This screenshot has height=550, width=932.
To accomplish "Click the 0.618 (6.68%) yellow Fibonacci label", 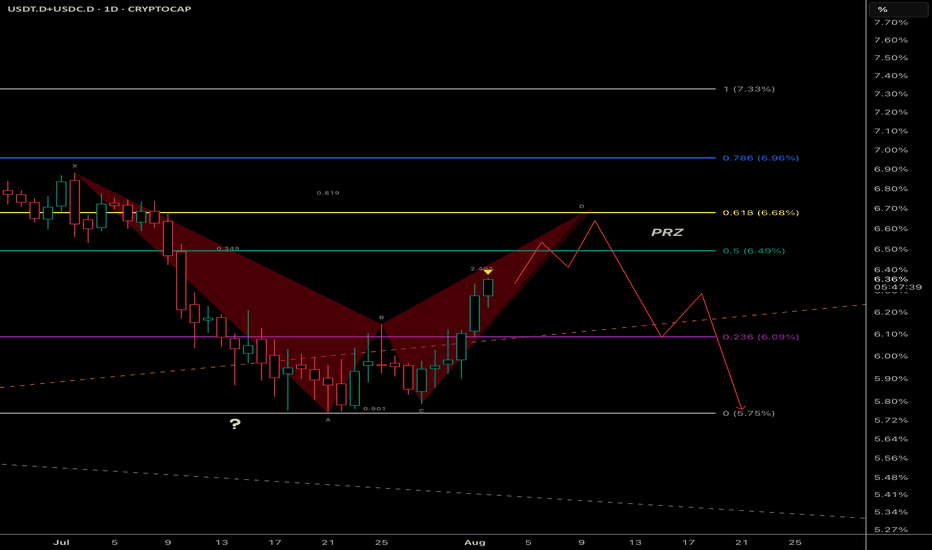I will [761, 213].
